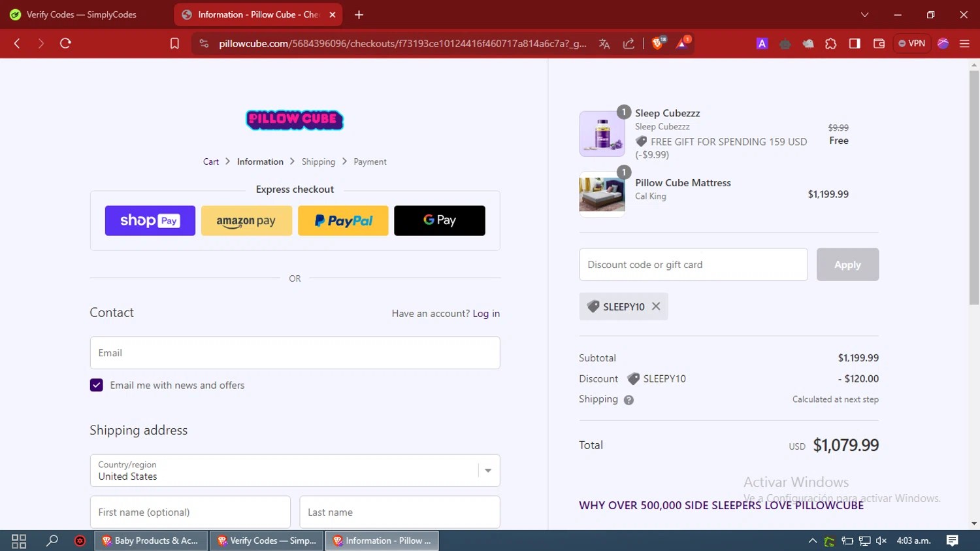Open the purple 'A' extension
The image size is (980, 551).
click(762, 44)
